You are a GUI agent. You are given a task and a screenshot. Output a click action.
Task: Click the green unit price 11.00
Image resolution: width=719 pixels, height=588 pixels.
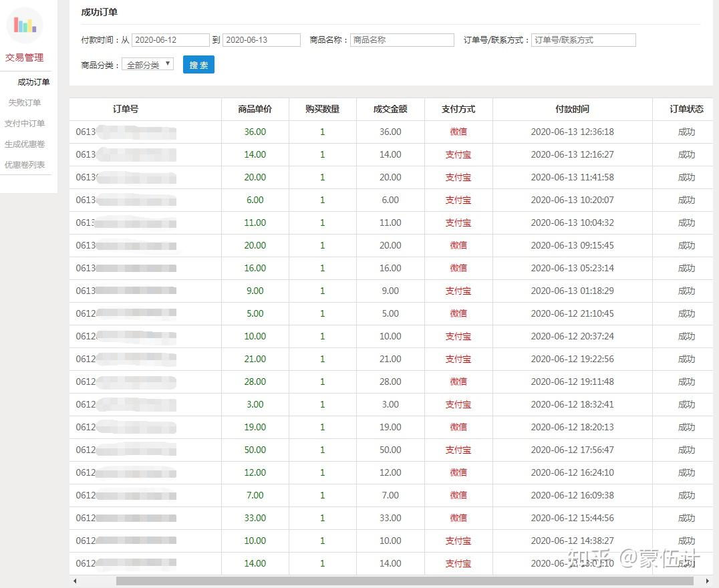[255, 223]
